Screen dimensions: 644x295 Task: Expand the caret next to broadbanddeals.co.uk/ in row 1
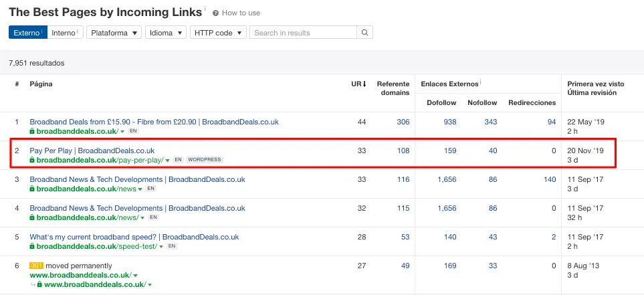[122, 132]
